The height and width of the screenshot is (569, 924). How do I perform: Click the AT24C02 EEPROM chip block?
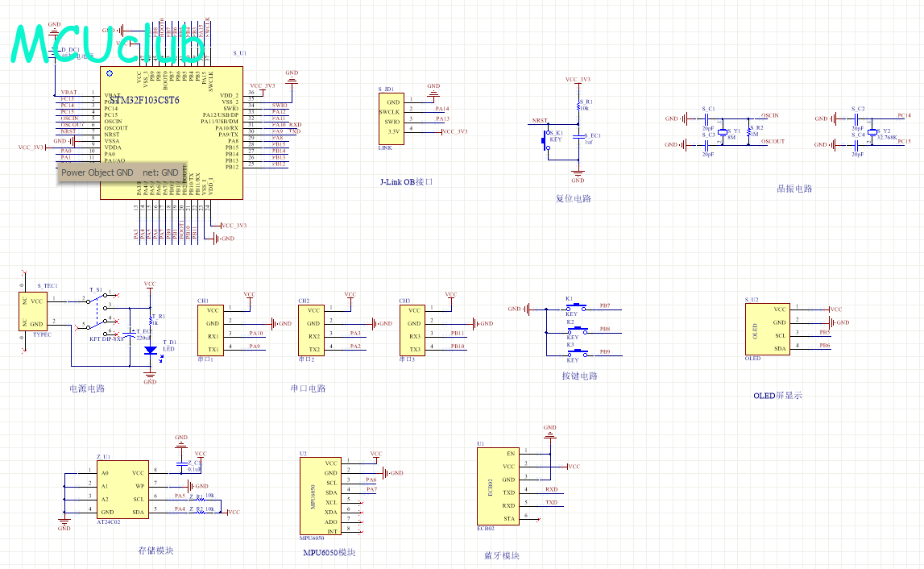[122, 492]
